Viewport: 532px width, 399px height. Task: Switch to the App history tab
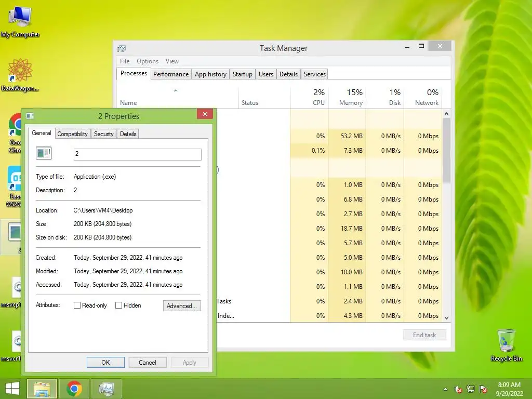(x=210, y=74)
